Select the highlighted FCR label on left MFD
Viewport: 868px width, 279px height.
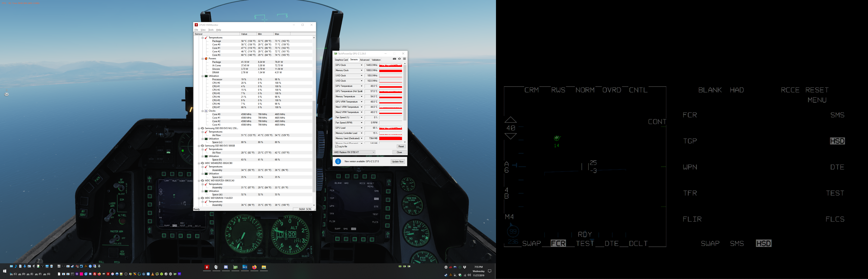pyautogui.click(x=558, y=243)
